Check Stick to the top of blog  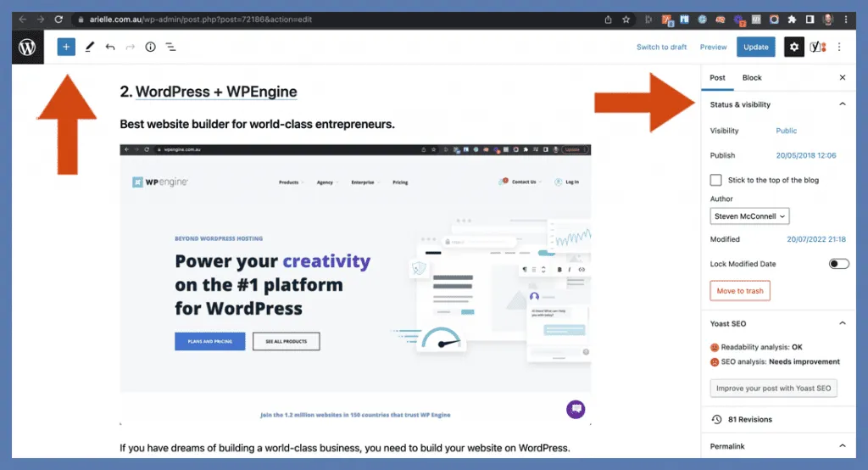click(715, 180)
